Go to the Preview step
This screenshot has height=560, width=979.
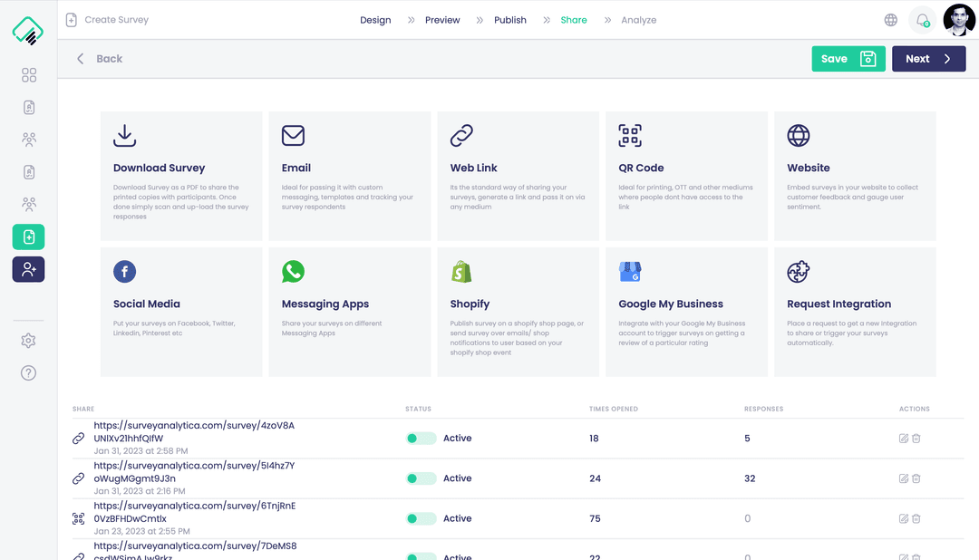click(x=442, y=20)
